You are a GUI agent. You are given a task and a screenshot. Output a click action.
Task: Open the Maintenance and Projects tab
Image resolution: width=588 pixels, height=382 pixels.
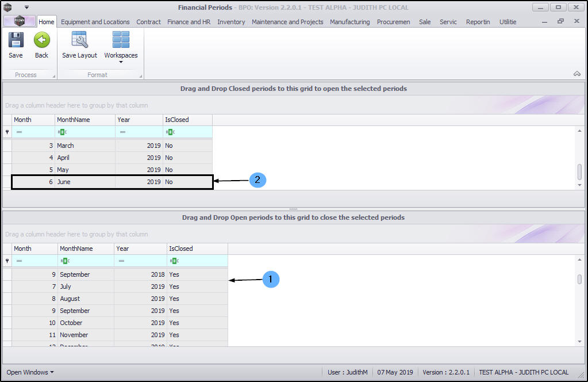[287, 22]
